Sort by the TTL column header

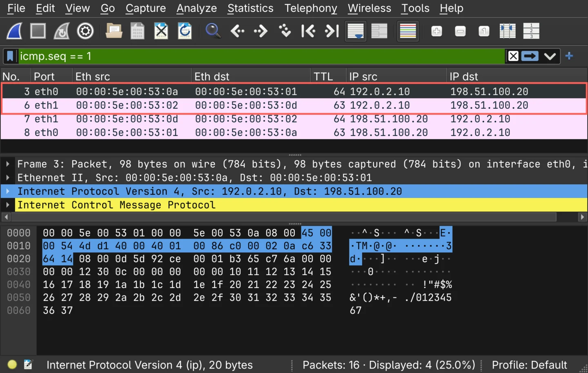click(328, 76)
